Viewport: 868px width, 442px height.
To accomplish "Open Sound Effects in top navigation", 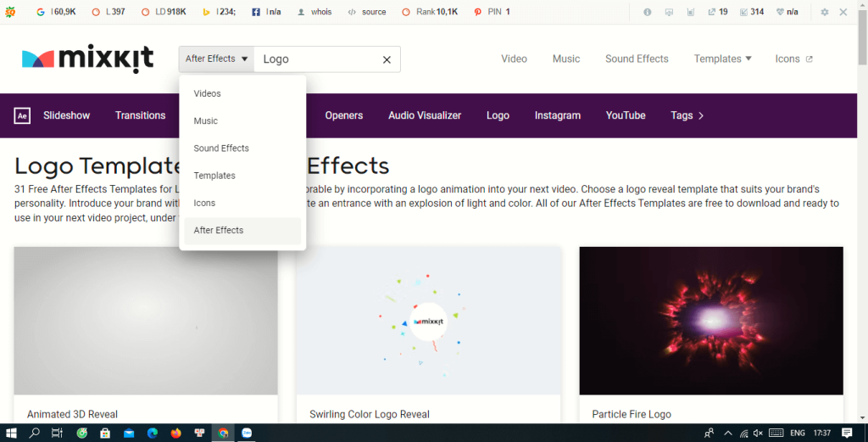I will pos(637,59).
